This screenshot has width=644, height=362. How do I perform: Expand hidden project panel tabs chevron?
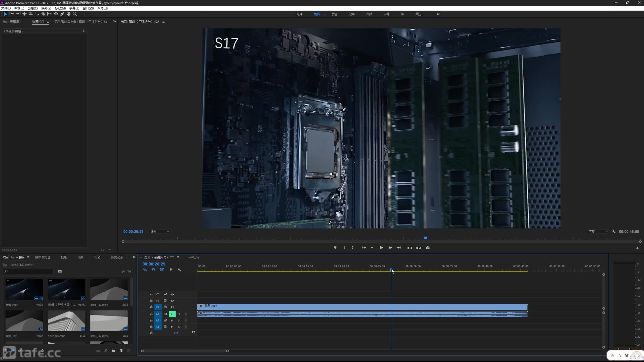[134, 257]
